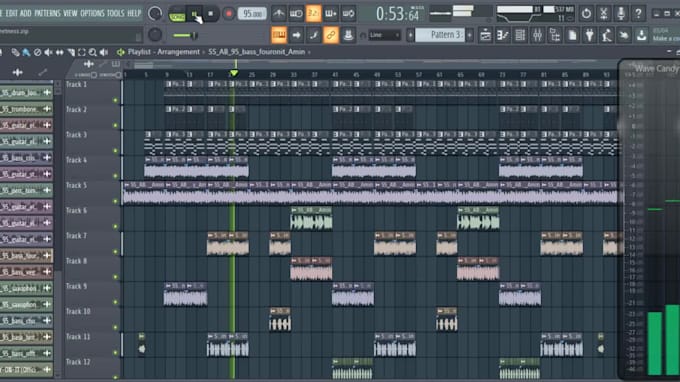
Task: Click the stamp icon in the toolbar
Action: tap(348, 35)
